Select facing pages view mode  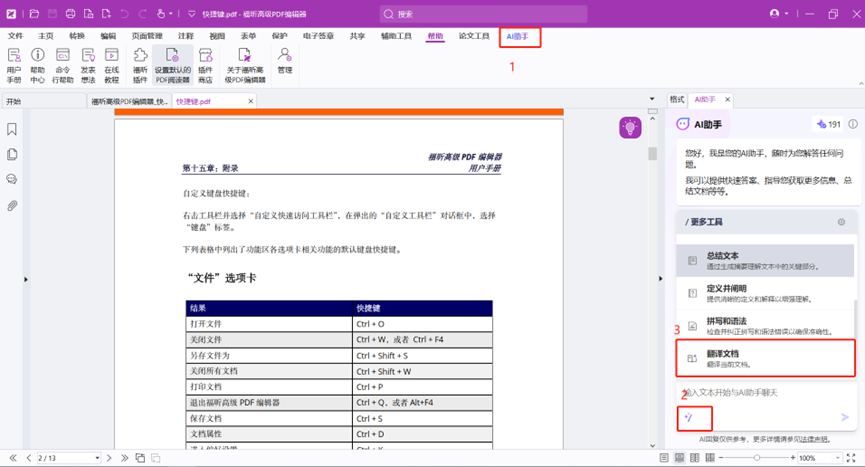[695, 458]
